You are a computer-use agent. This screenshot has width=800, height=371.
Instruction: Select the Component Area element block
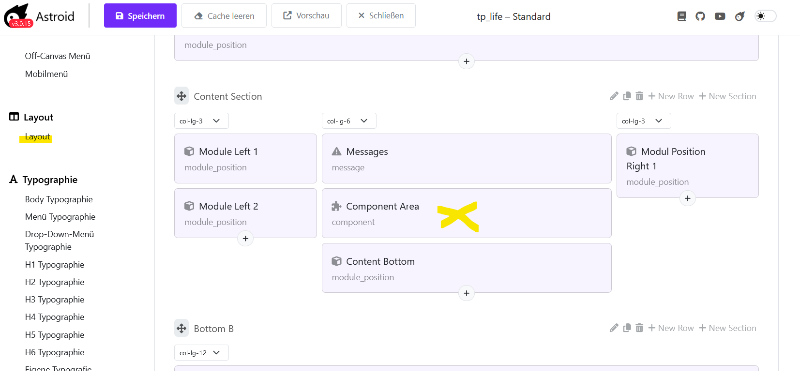(x=466, y=213)
